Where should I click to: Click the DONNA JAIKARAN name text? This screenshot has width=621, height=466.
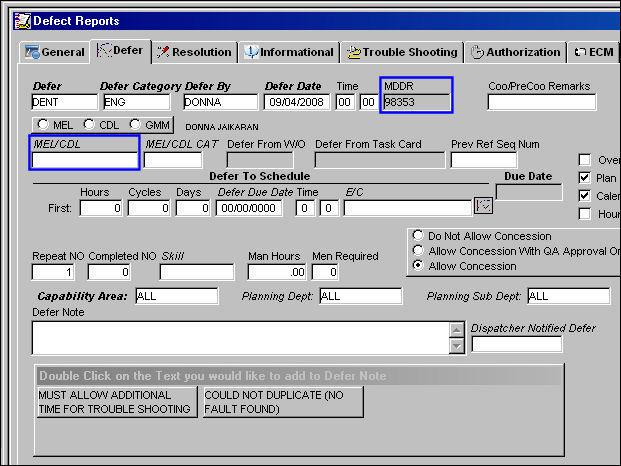[x=222, y=127]
